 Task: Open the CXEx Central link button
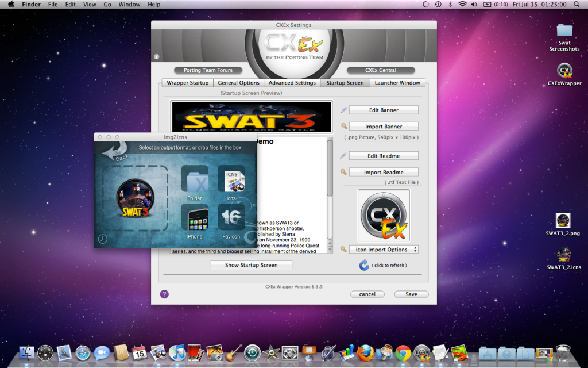click(381, 70)
